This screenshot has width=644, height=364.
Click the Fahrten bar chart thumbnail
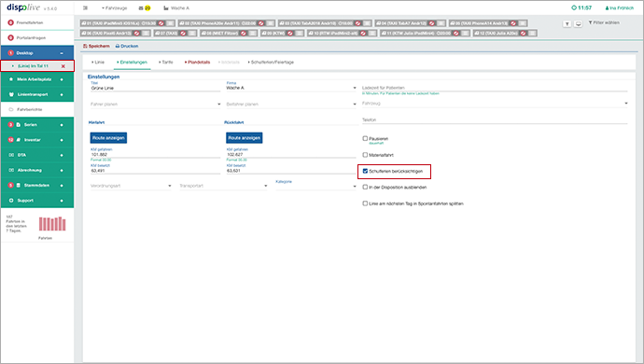52,223
